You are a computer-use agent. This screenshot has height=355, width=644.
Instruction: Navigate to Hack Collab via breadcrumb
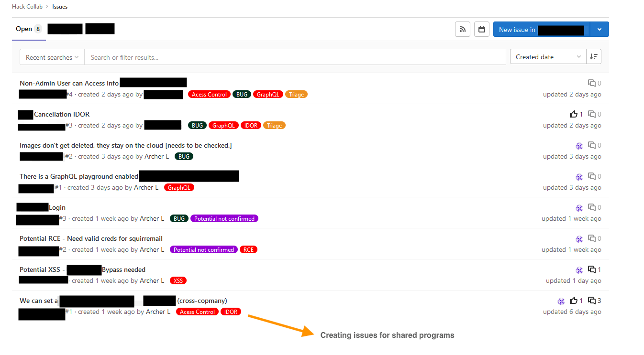coord(27,6)
